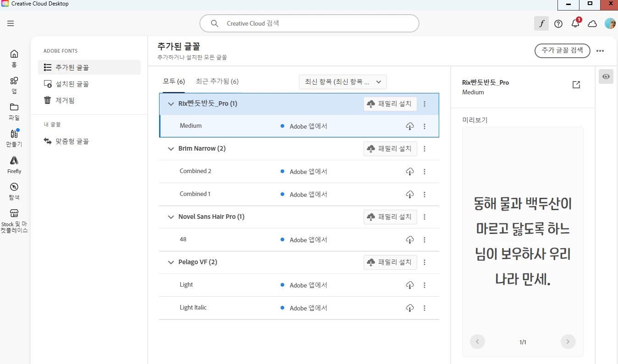
Task: Open the Apps section in sidebar
Action: (14, 85)
